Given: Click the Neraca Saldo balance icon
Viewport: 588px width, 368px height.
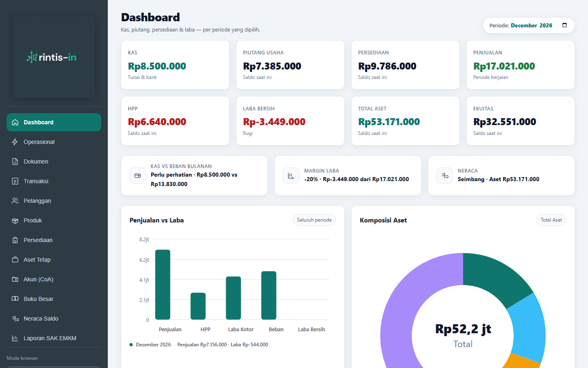Looking at the screenshot, I should [15, 319].
